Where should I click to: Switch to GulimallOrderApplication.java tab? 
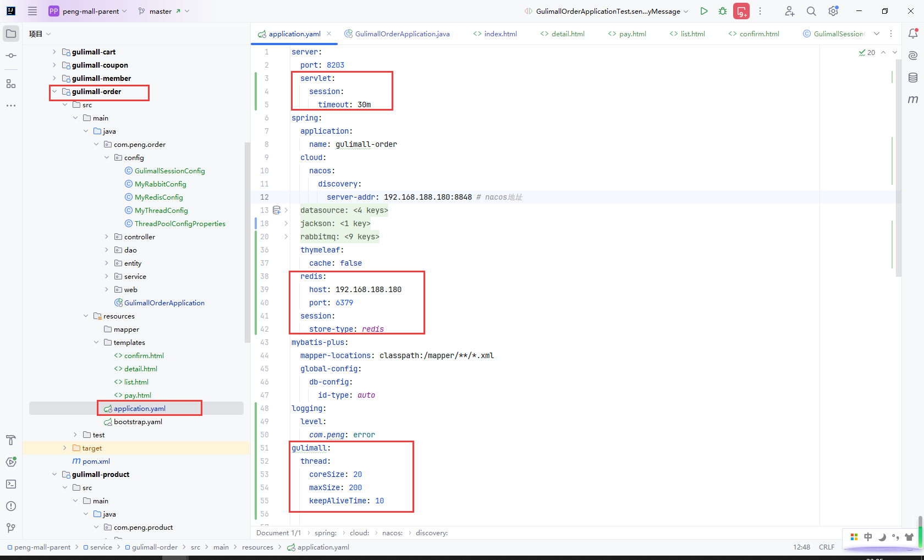(x=397, y=34)
